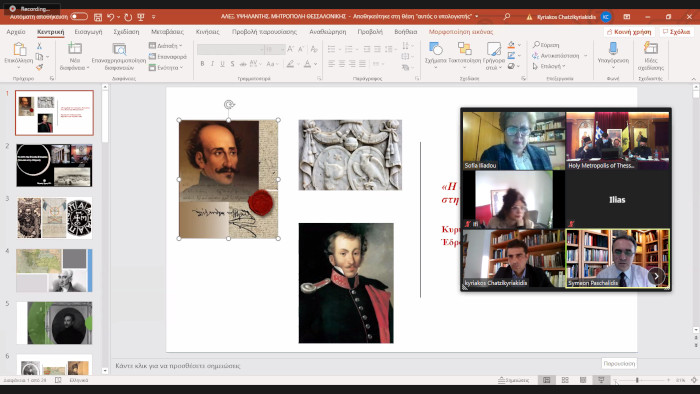Open the Arrange (Τακτοποίηση) menu
700x394 pixels.
click(464, 56)
